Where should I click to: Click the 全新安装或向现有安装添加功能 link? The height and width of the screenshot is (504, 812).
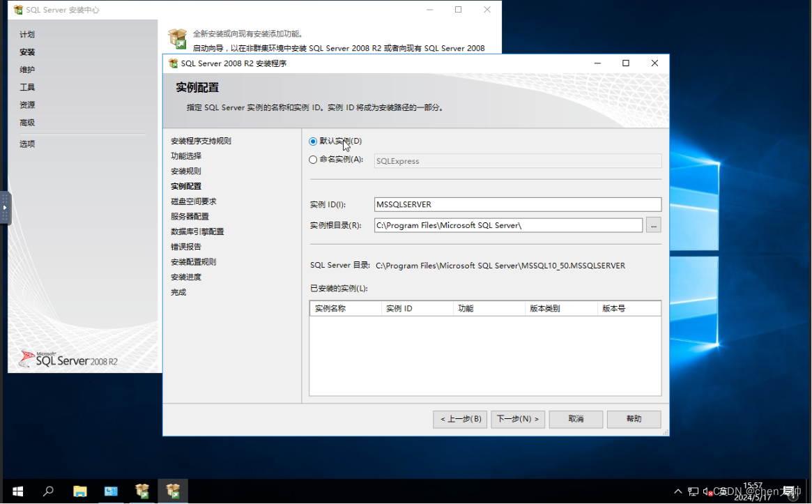(x=247, y=33)
